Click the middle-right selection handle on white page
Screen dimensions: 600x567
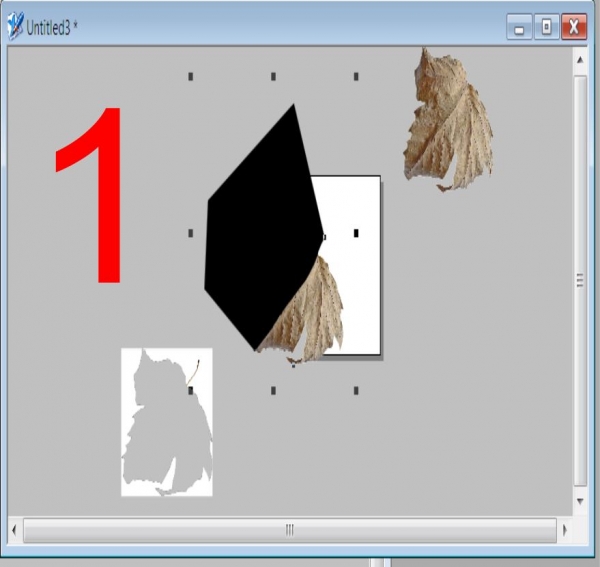pos(356,233)
